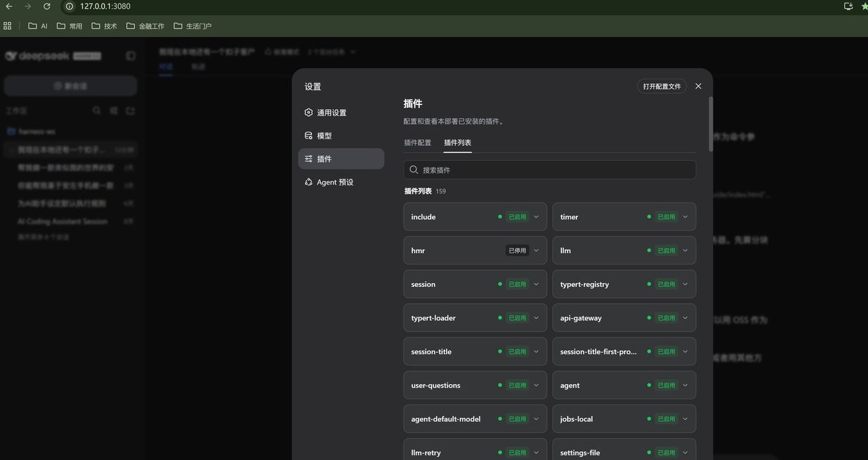Click the typert-registry plugin name
Screen dimensions: 868x460
click(585, 284)
